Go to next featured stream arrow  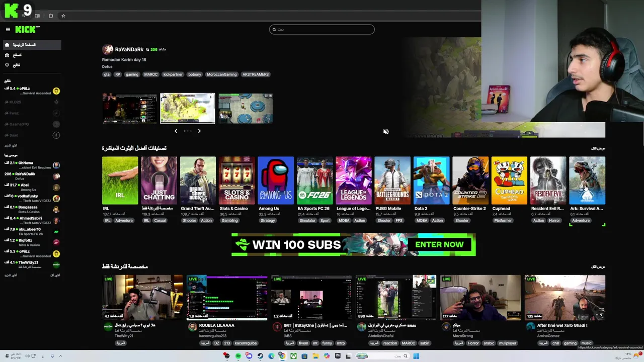pyautogui.click(x=199, y=131)
